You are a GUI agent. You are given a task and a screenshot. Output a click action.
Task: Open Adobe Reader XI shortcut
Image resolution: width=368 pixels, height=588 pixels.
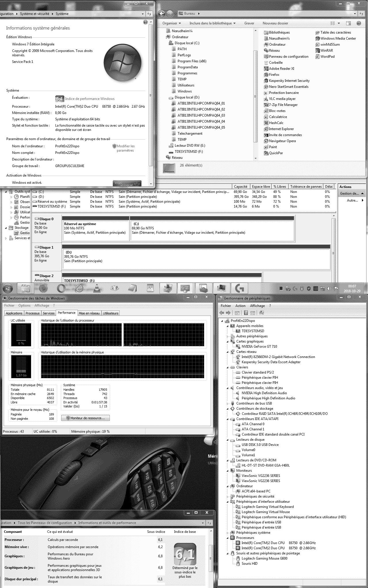point(279,69)
